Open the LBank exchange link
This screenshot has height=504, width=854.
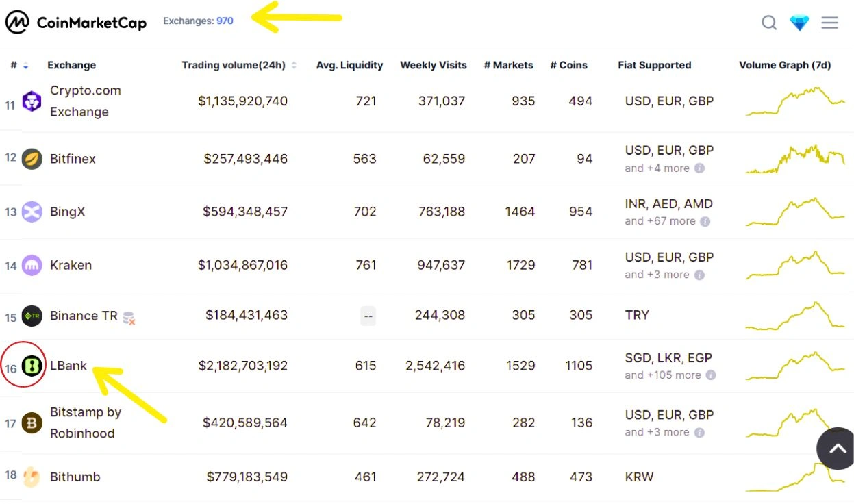click(x=68, y=366)
